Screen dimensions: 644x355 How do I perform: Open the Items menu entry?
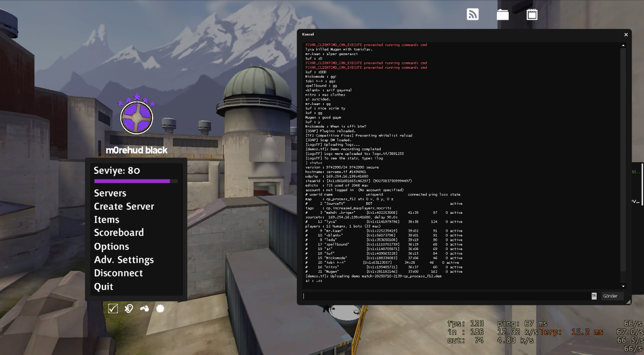[x=107, y=220]
